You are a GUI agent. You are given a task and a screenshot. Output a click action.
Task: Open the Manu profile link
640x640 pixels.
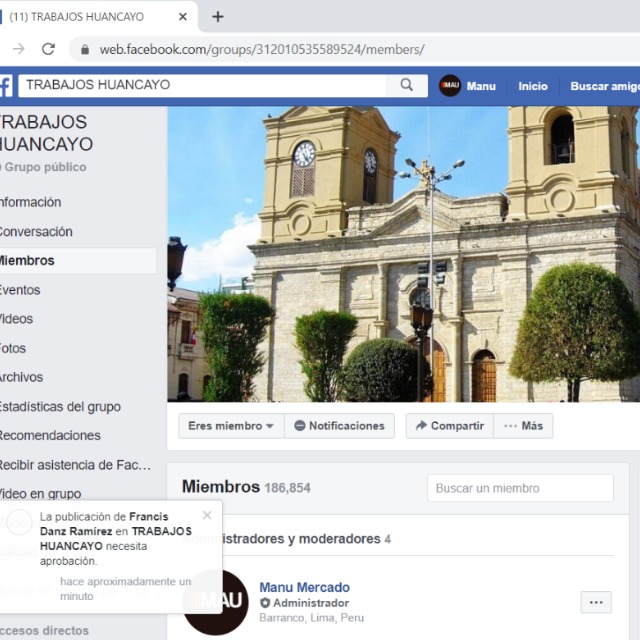[x=481, y=86]
